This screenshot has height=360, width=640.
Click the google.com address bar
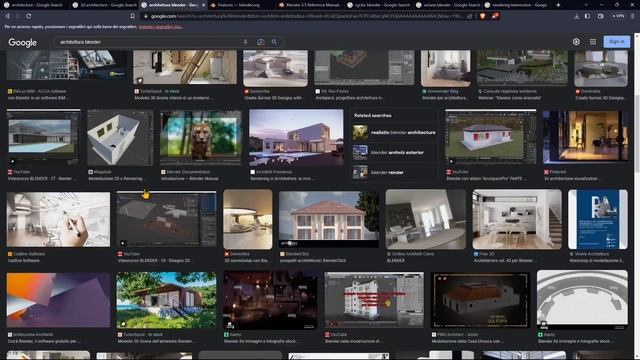click(x=306, y=16)
